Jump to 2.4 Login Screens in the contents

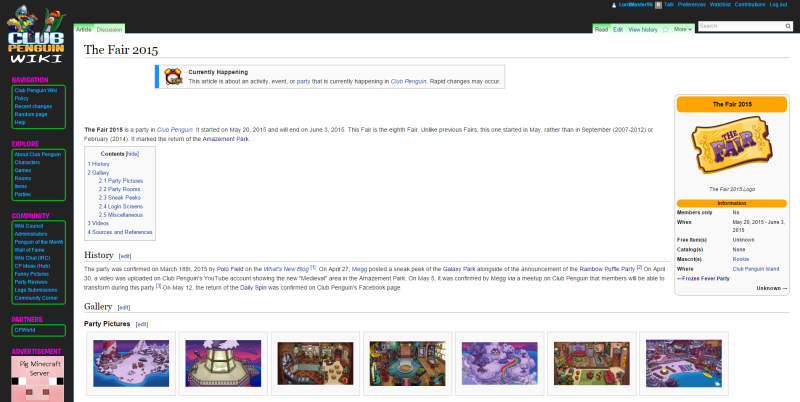coord(121,207)
